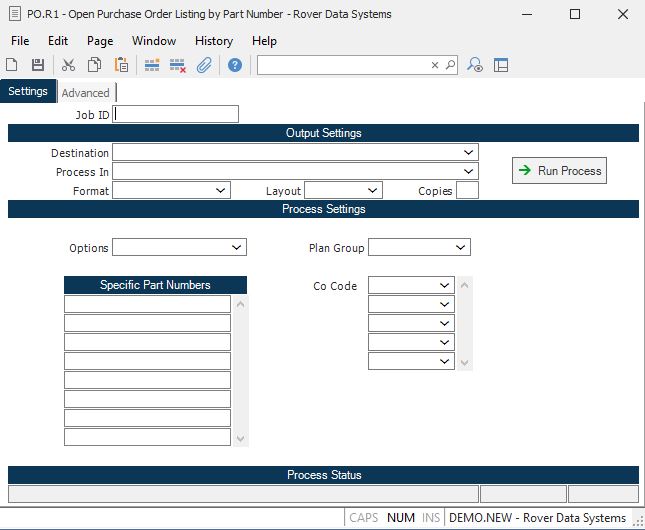
Task: Click the Paste clipboard icon
Action: click(121, 65)
